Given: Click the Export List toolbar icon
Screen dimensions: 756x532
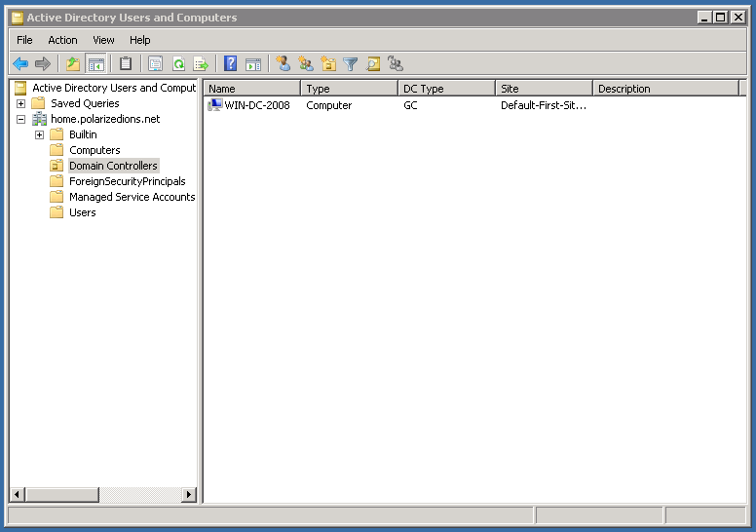Looking at the screenshot, I should [x=201, y=64].
